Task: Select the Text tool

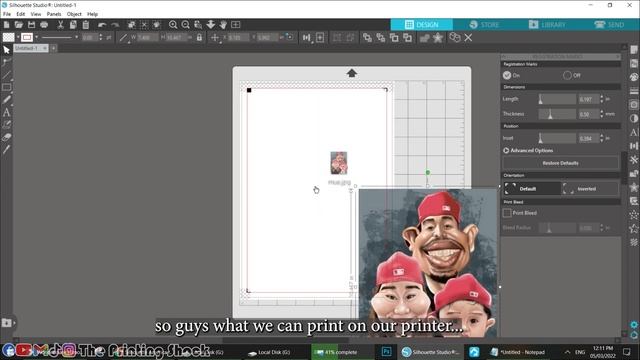Action: (x=6, y=112)
